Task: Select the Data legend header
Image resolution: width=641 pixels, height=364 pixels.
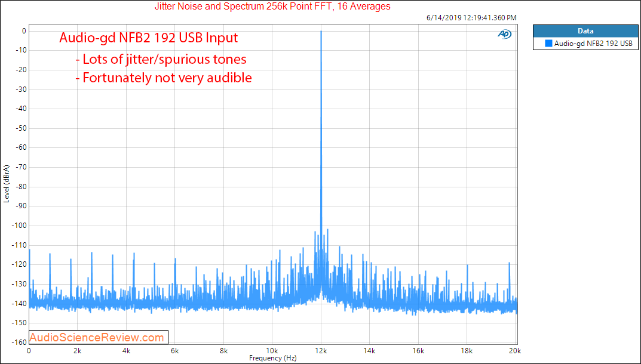Action: [x=585, y=31]
